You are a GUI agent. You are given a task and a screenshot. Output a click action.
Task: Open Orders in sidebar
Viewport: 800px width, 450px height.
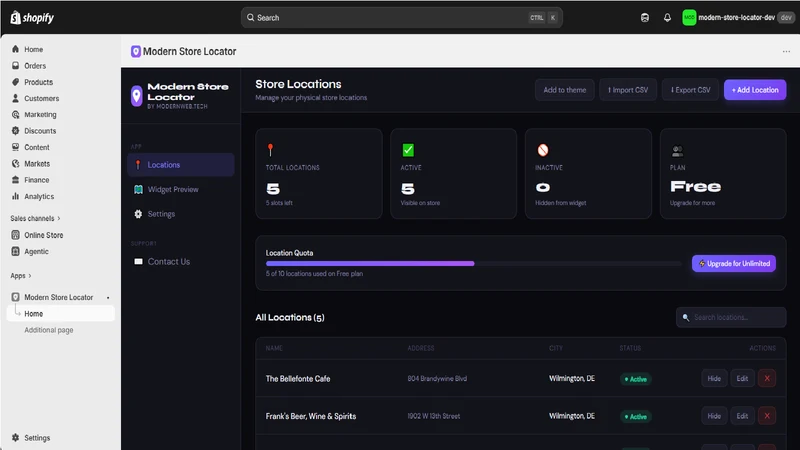click(x=35, y=66)
